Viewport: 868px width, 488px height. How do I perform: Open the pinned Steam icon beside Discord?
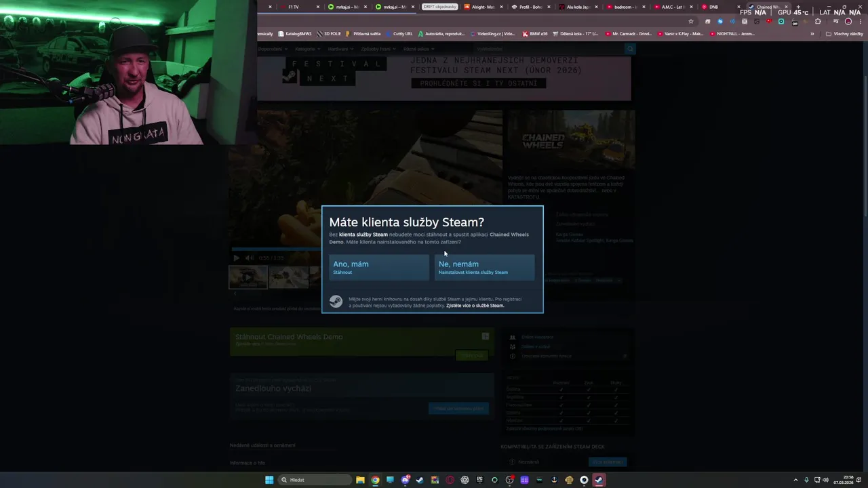point(420,480)
